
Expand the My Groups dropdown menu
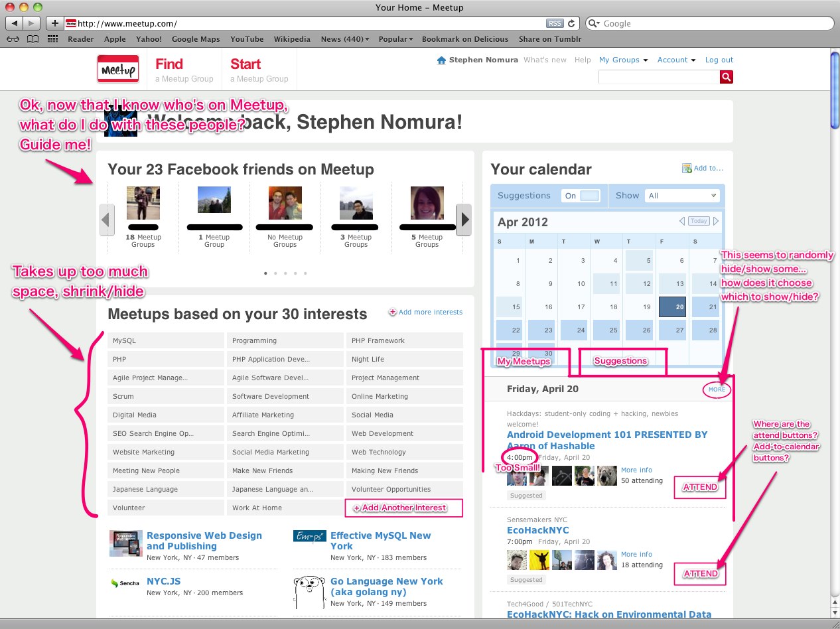coord(623,60)
